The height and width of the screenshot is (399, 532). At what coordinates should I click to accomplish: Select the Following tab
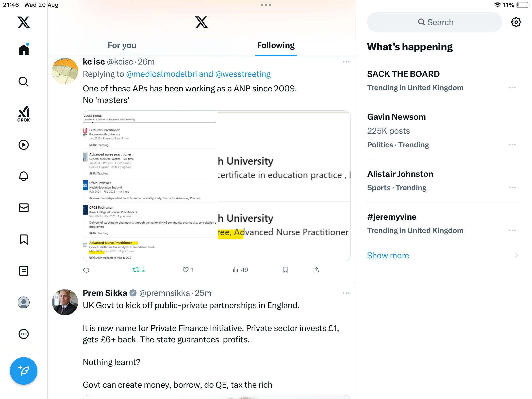[x=276, y=45]
